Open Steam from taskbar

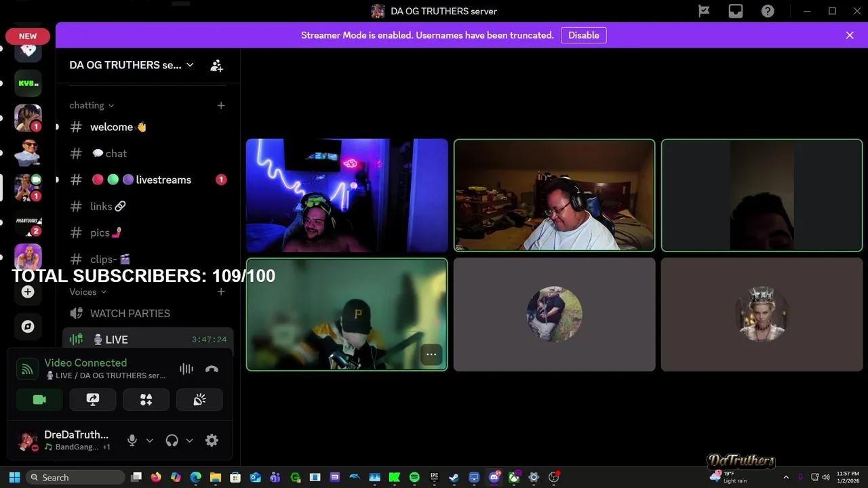454,477
